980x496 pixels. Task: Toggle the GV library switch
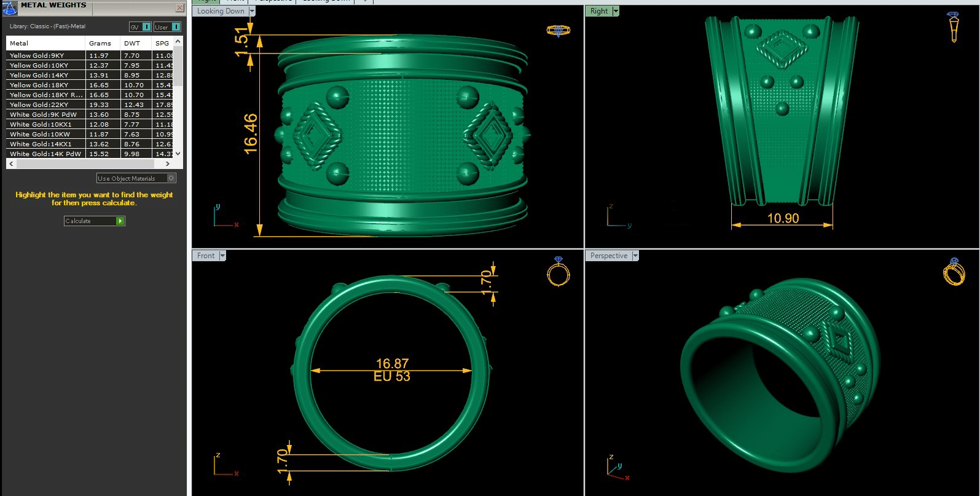(x=140, y=27)
